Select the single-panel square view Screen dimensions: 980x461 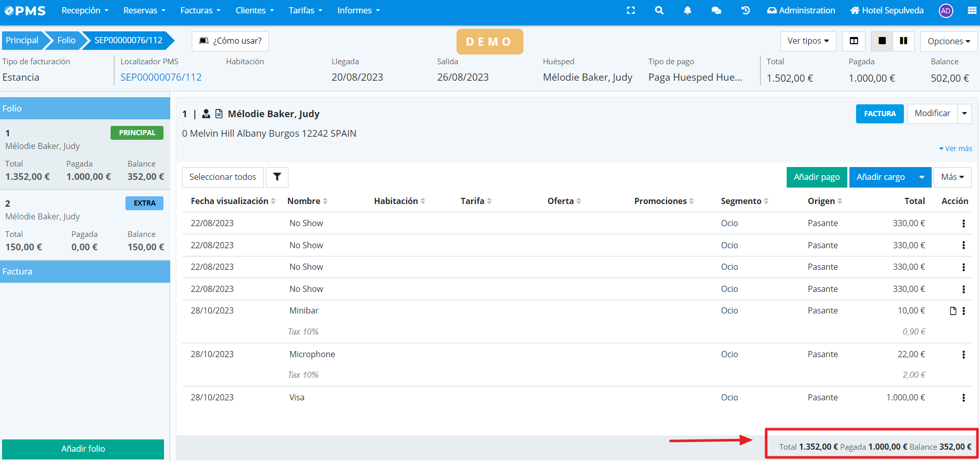pos(882,41)
